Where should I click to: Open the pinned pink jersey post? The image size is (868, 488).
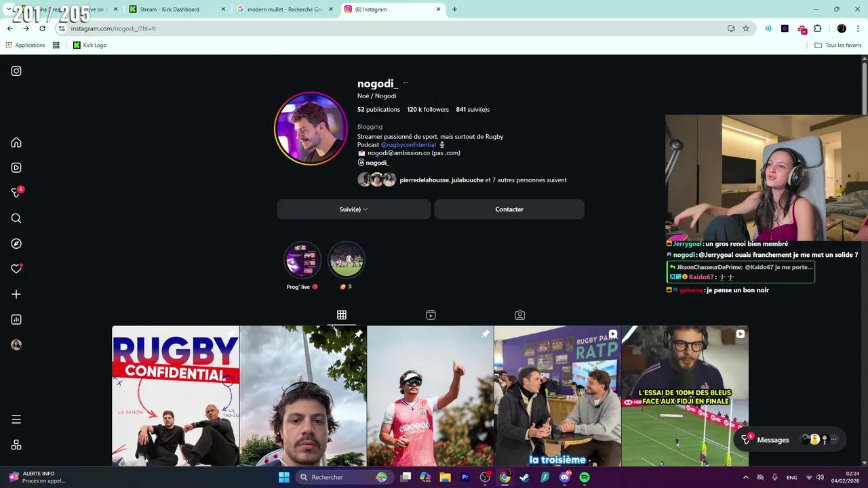click(430, 396)
